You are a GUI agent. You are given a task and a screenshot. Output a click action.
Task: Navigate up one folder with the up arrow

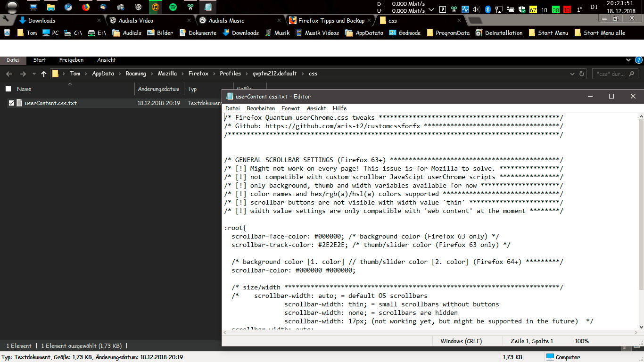(44, 74)
